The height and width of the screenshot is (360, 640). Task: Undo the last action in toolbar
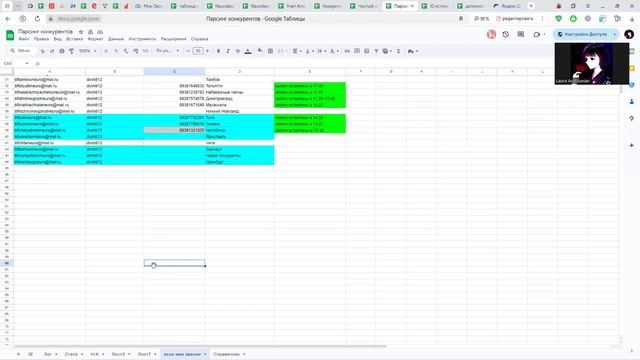(x=42, y=51)
